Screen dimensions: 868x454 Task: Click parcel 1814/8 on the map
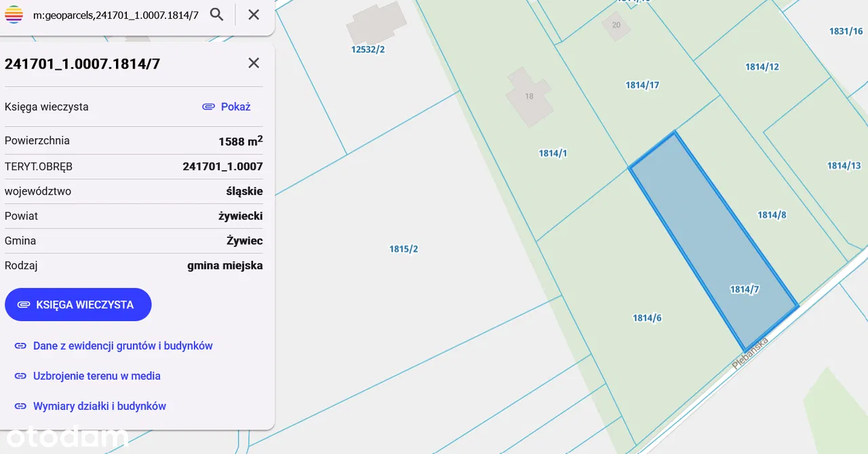772,215
